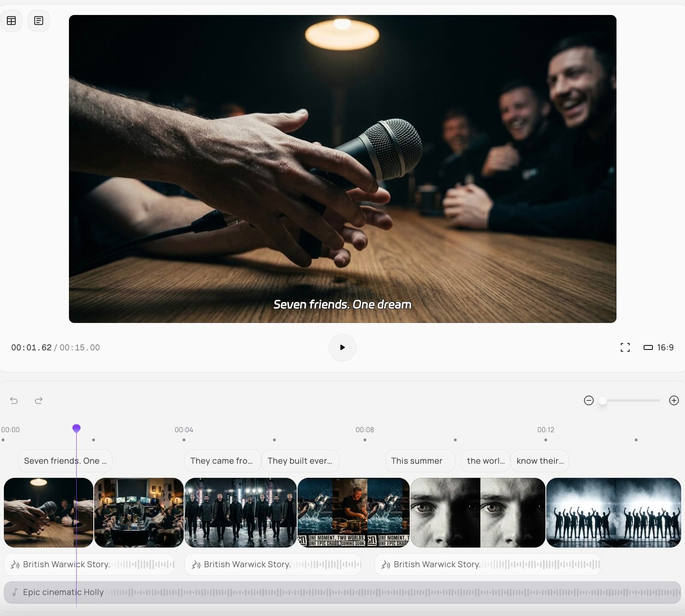Select the silhouette crowd clip thumbnail
This screenshot has height=616, width=685.
click(x=613, y=512)
